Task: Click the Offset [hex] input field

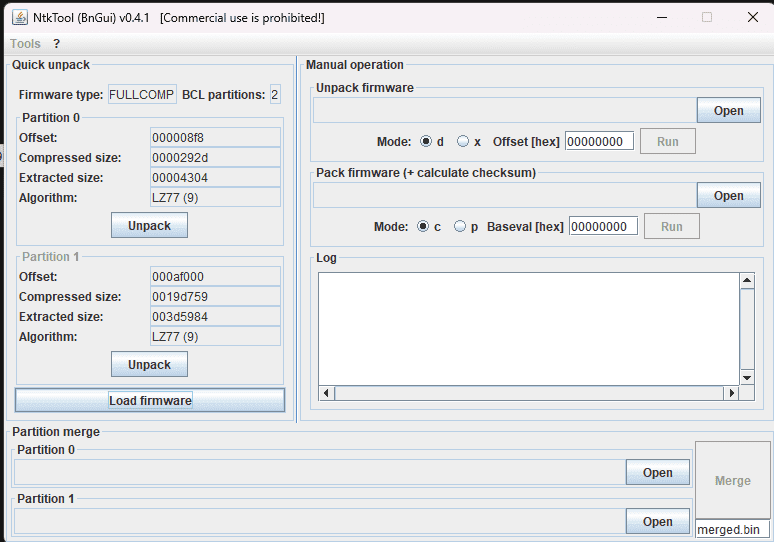Action: 599,142
